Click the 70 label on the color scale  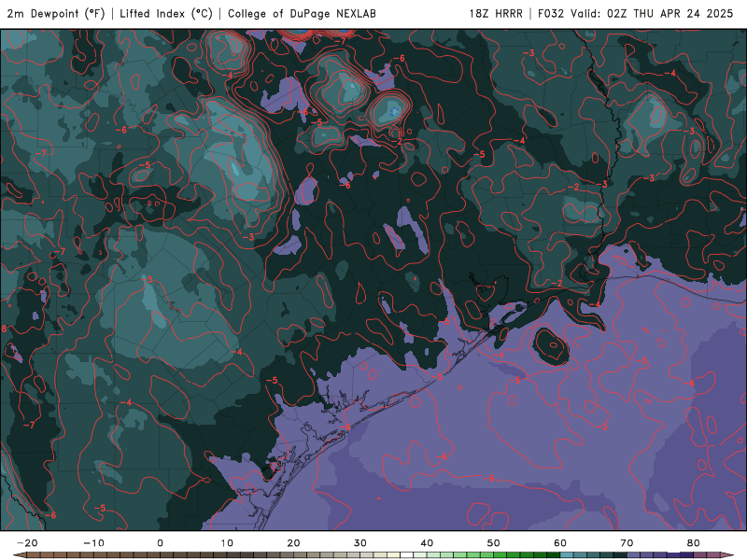(627, 543)
